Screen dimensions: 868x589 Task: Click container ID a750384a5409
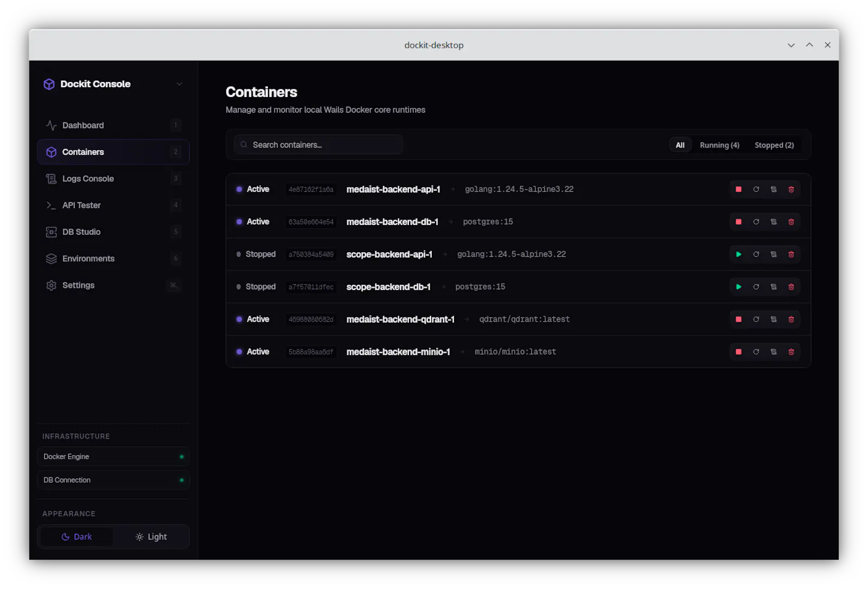[x=311, y=254]
